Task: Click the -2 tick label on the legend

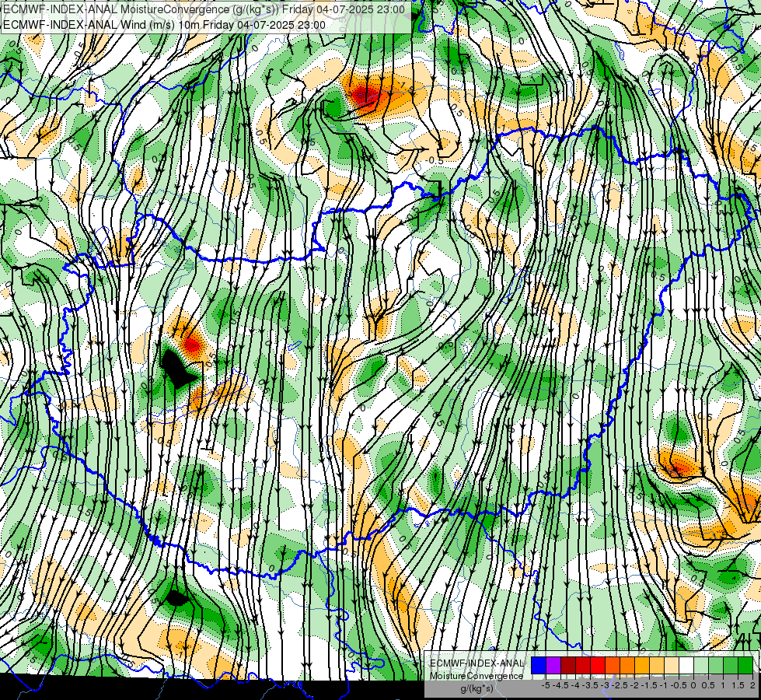Action: (x=635, y=685)
